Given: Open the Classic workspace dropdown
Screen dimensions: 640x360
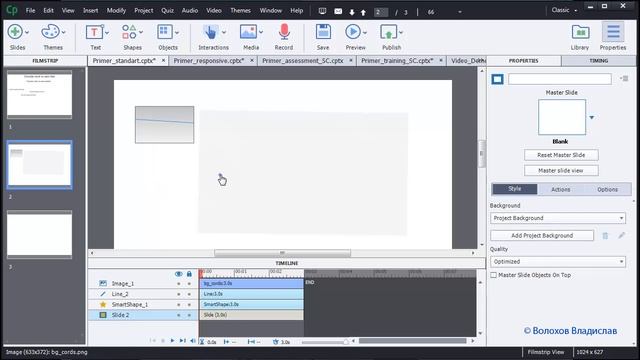Looking at the screenshot, I should 564,10.
